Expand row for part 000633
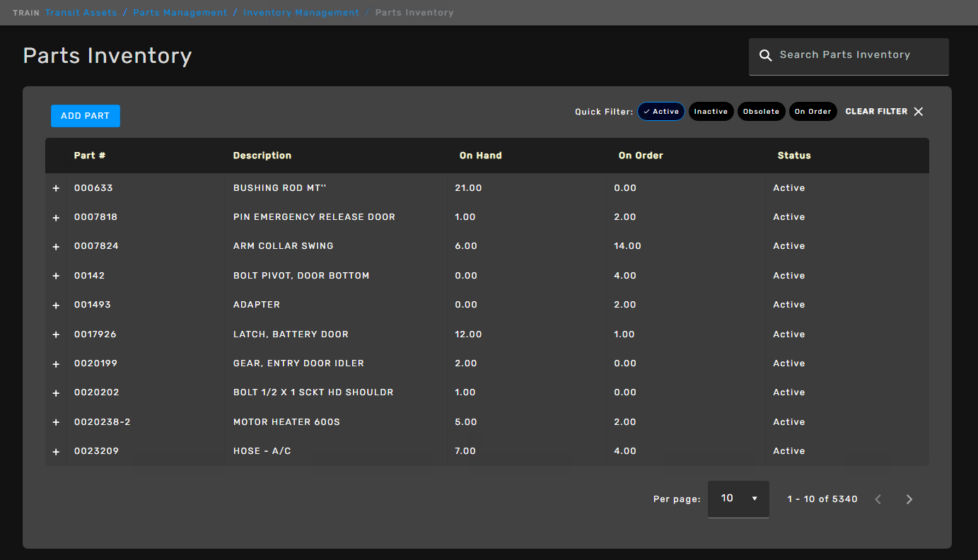This screenshot has width=978, height=560. point(56,189)
